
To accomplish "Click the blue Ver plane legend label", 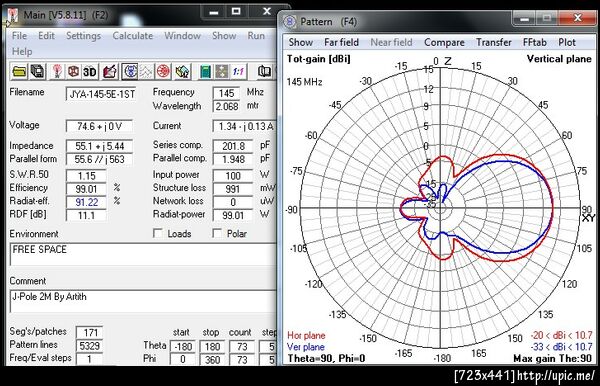I will tap(306, 347).
